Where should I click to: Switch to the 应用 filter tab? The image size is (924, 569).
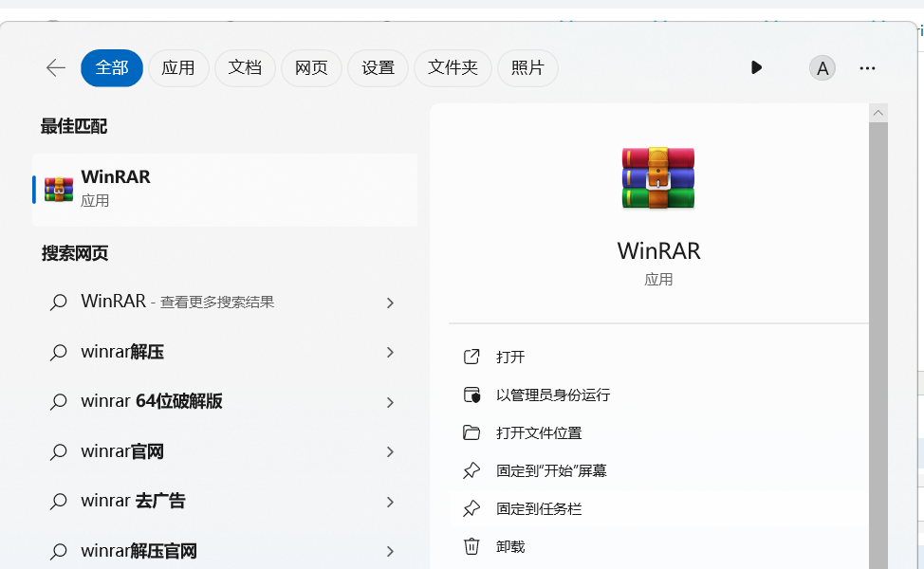point(178,67)
